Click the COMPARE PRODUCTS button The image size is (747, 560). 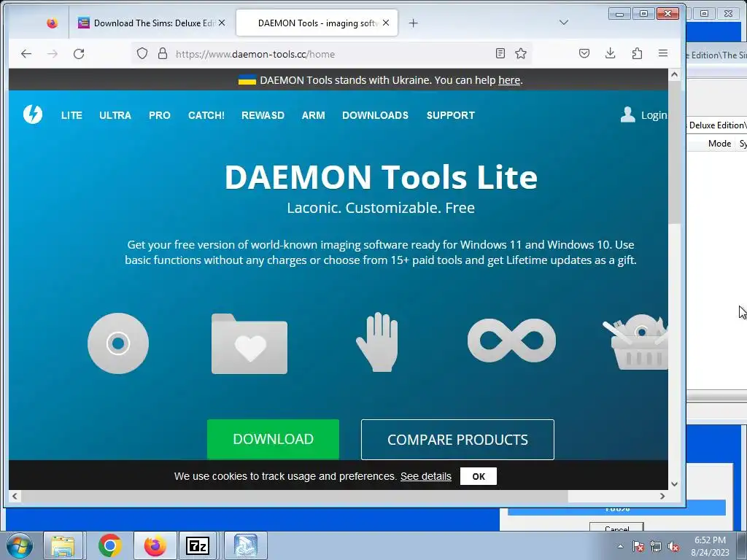457,440
